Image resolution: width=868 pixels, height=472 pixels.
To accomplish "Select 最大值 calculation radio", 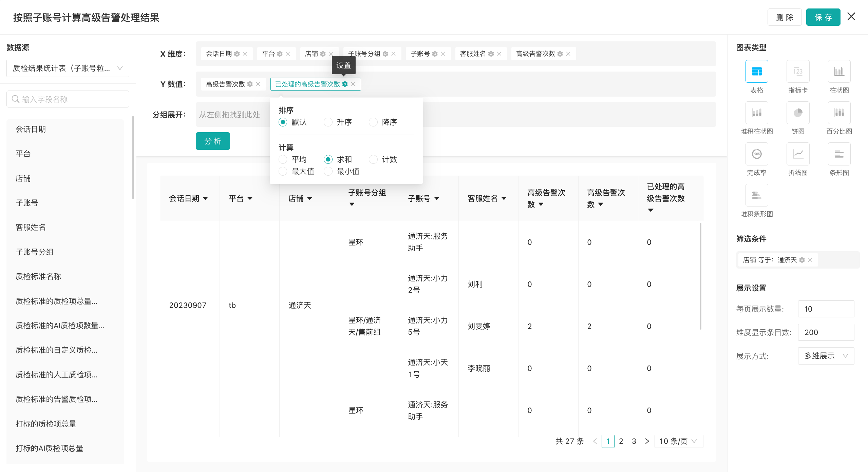I will [283, 171].
